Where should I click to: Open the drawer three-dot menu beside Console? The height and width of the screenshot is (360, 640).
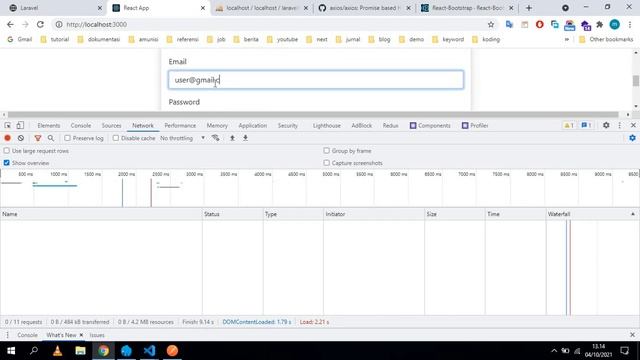(x=7, y=335)
